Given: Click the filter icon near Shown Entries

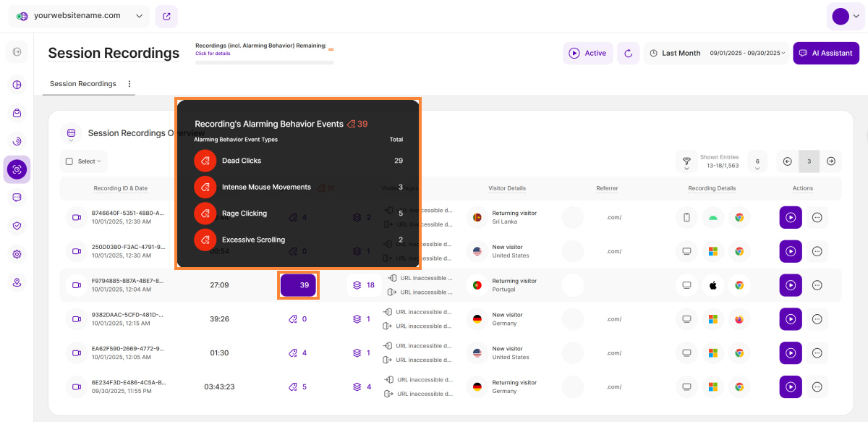Looking at the screenshot, I should 686,161.
